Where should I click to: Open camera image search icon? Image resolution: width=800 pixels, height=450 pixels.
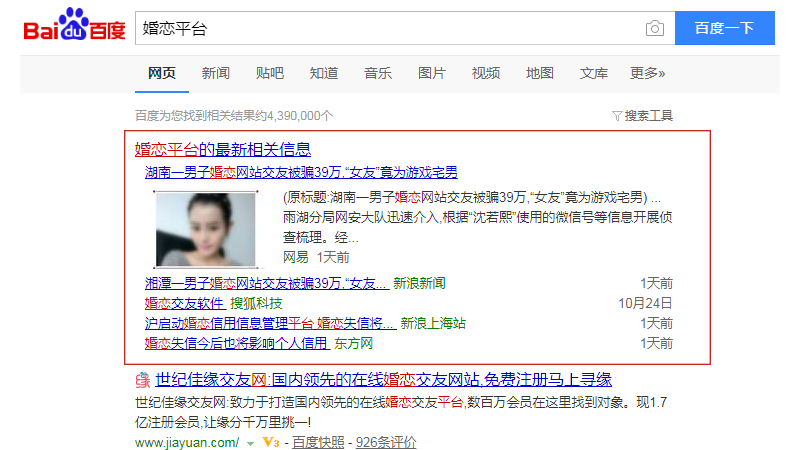[x=655, y=28]
